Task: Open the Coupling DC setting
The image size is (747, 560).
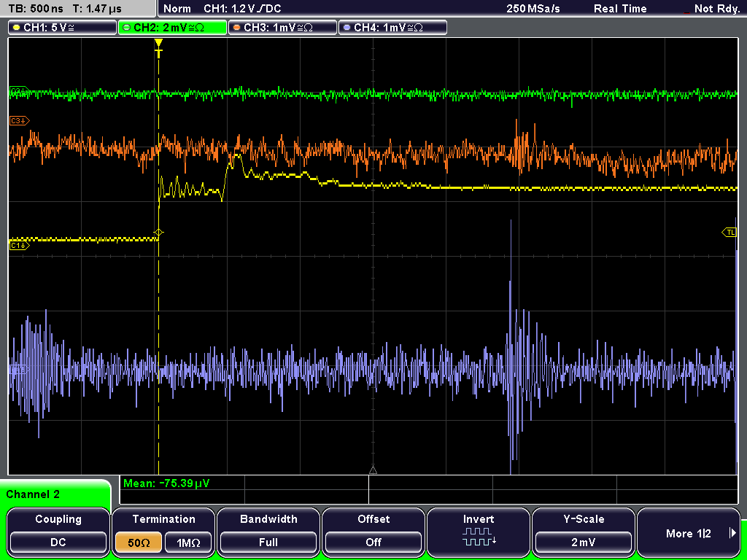Action: (58, 542)
